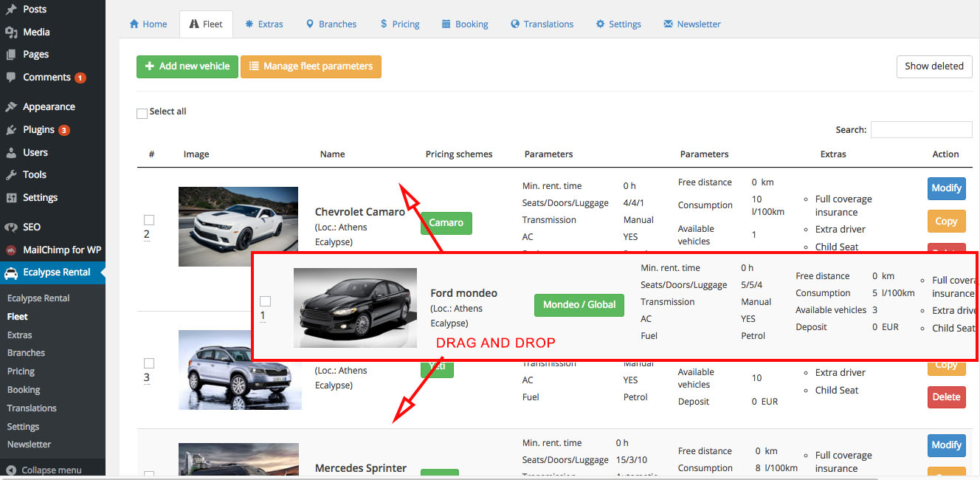Open the Booking submenu item in sidebar

(24, 390)
